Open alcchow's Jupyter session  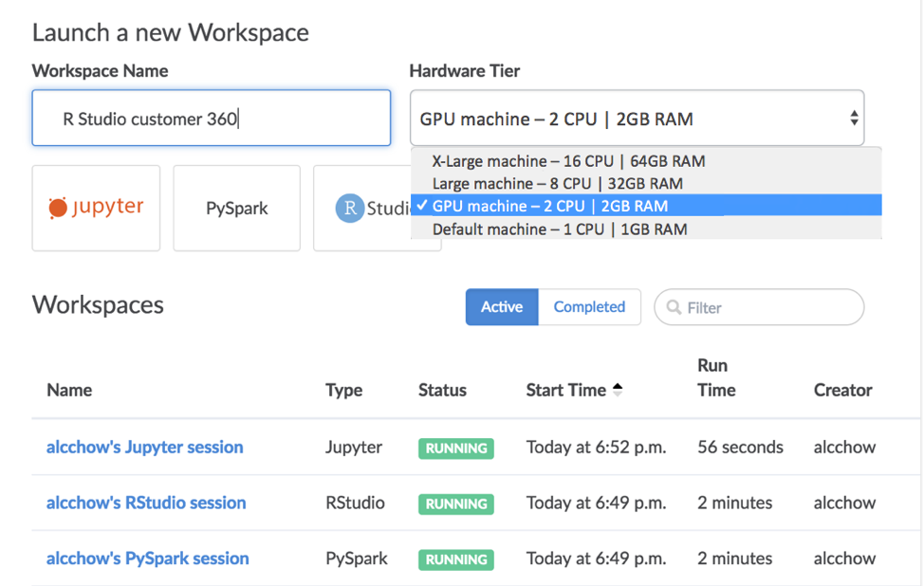click(x=144, y=448)
